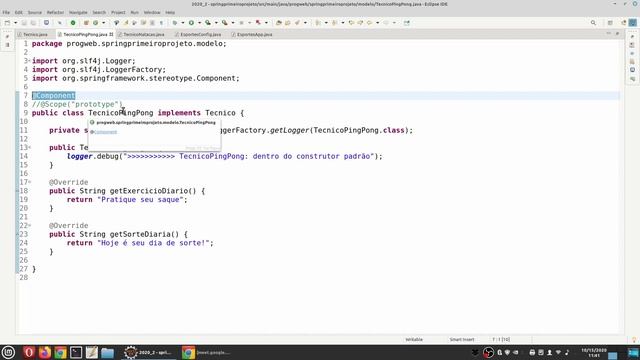Open the Refactor menu

pyautogui.click(x=55, y=13)
